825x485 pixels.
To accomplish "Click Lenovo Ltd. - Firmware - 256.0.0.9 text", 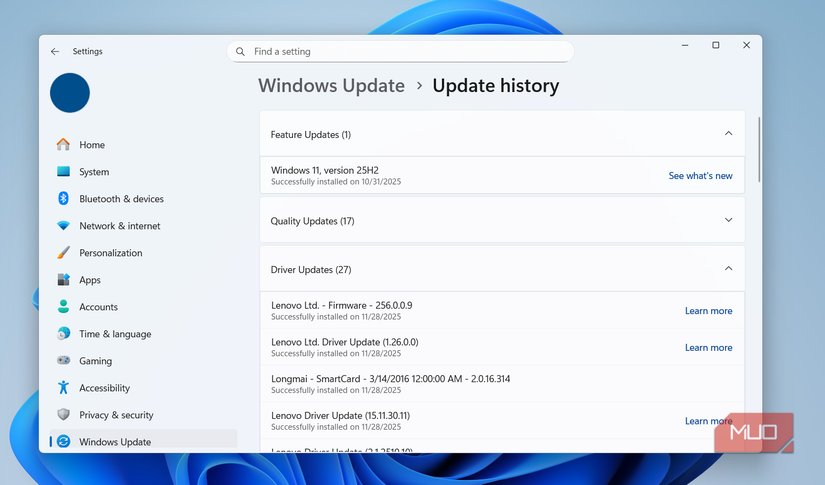I will coord(341,305).
